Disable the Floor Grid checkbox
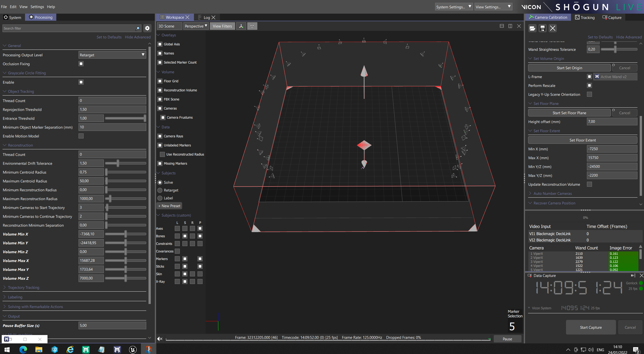Viewport: 644px width, 354px height. (160, 81)
